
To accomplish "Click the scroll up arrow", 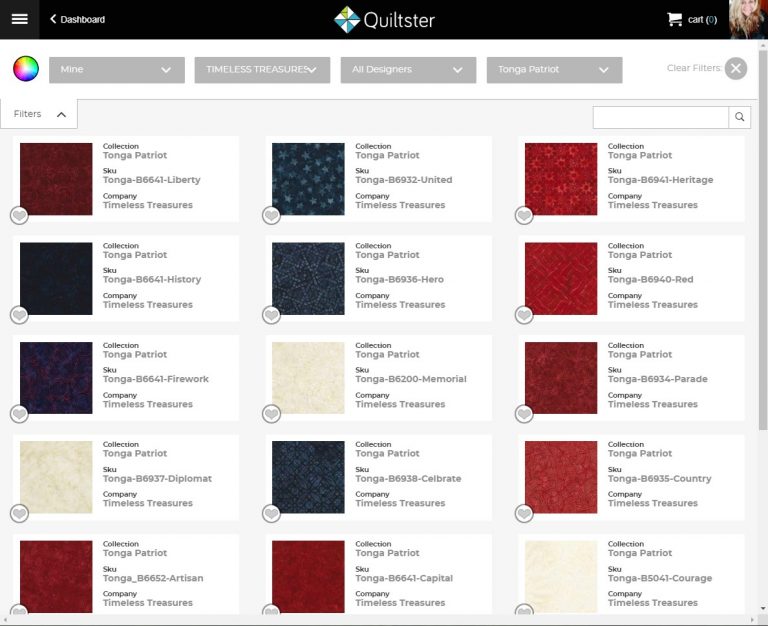I will (763, 45).
